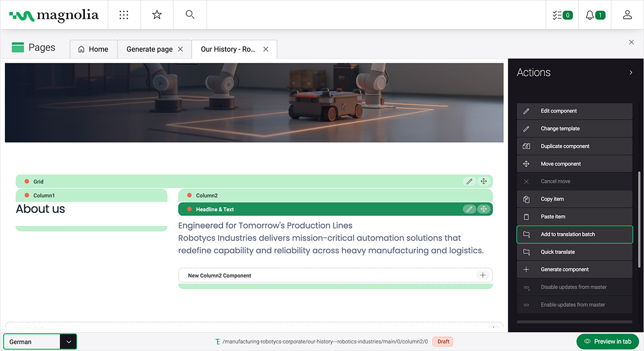Image resolution: width=644 pixels, height=351 pixels.
Task: Add a new Column2 component plus icon
Action: coord(482,275)
